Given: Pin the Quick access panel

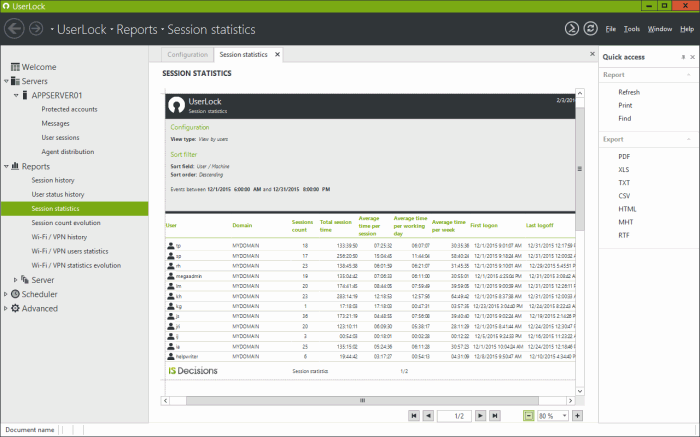Looking at the screenshot, I should pyautogui.click(x=683, y=57).
